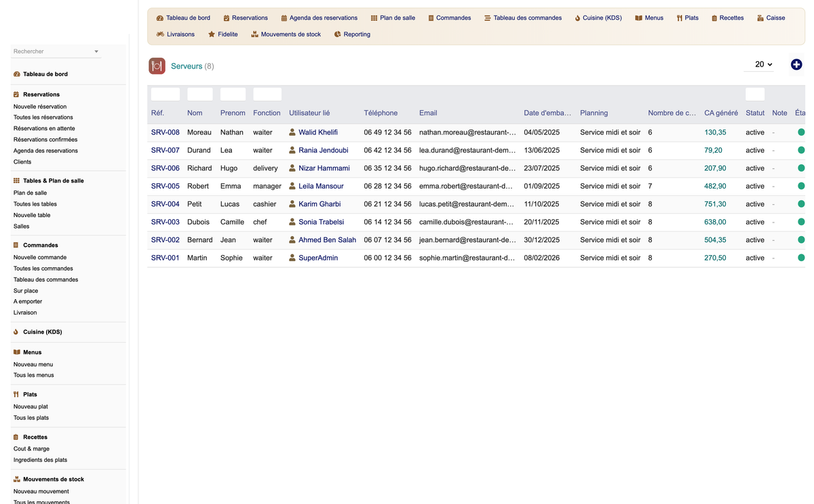Click the green status dot in SRV-007 row
This screenshot has height=504, width=814.
coord(801,150)
